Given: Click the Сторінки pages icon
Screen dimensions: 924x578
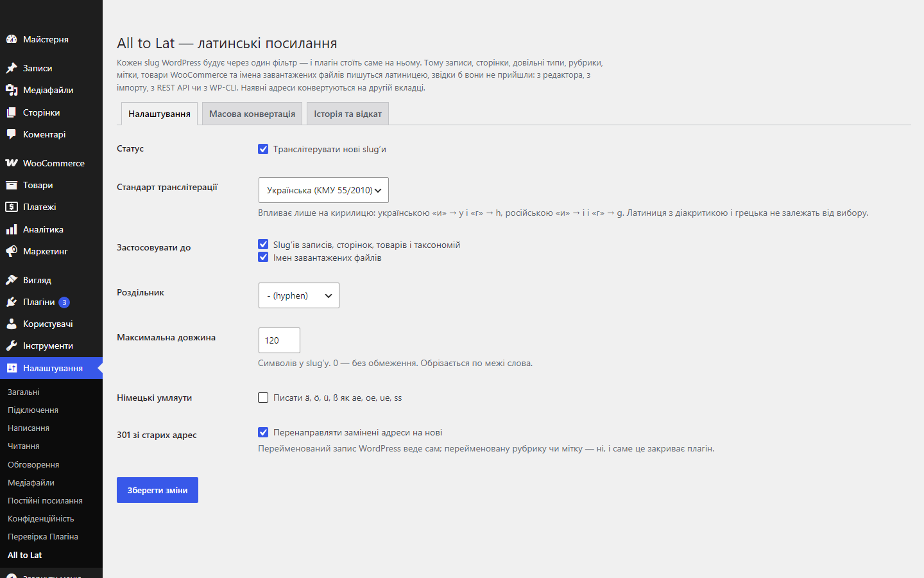Looking at the screenshot, I should point(12,112).
